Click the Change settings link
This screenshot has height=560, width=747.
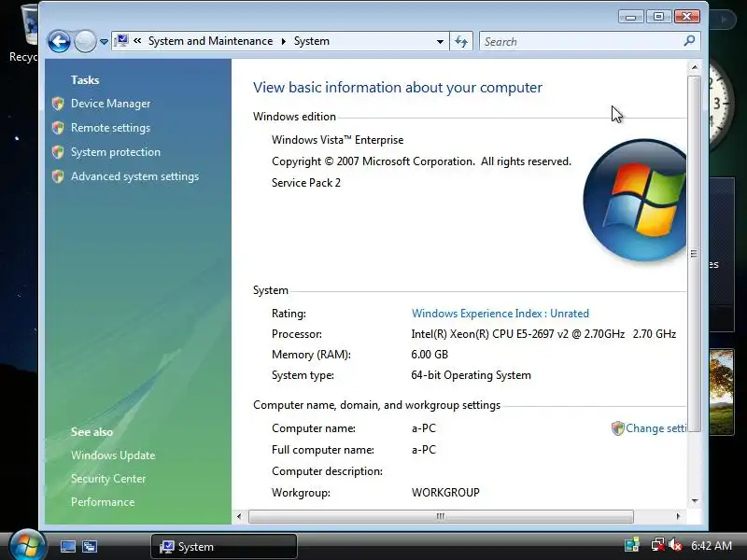[656, 428]
